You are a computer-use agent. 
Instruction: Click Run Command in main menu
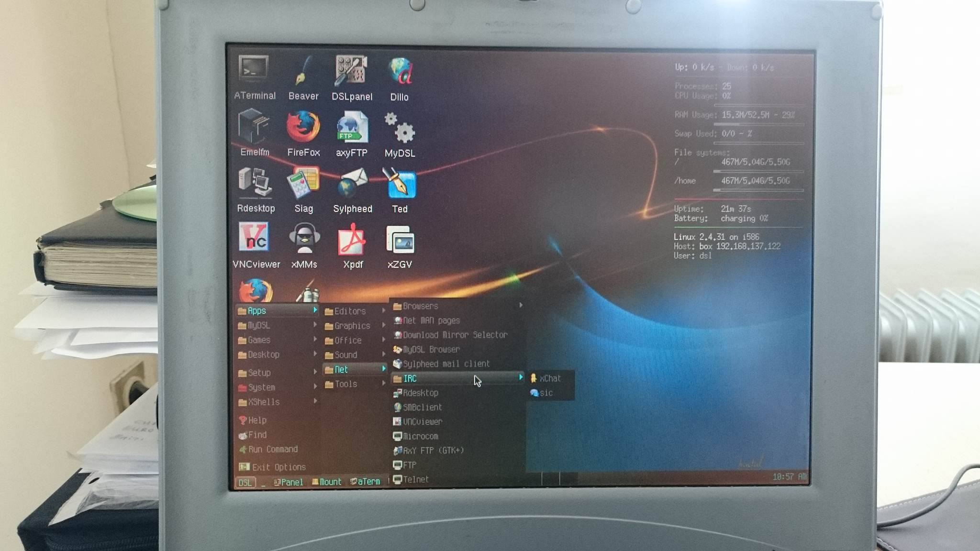(x=273, y=450)
